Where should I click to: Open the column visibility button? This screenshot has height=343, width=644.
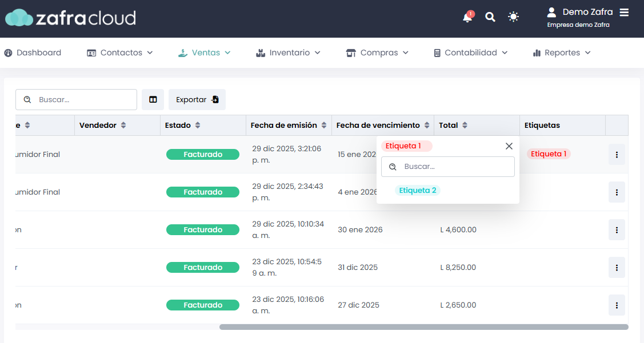[153, 100]
